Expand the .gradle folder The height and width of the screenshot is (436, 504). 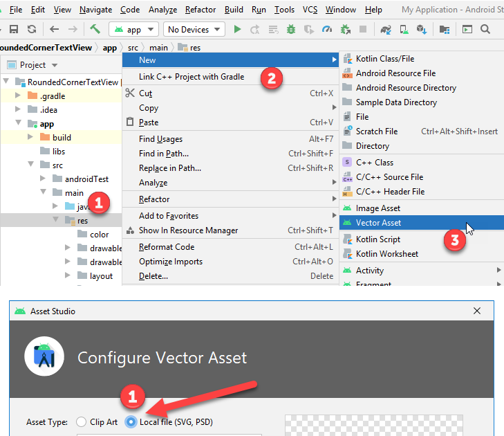(x=18, y=96)
